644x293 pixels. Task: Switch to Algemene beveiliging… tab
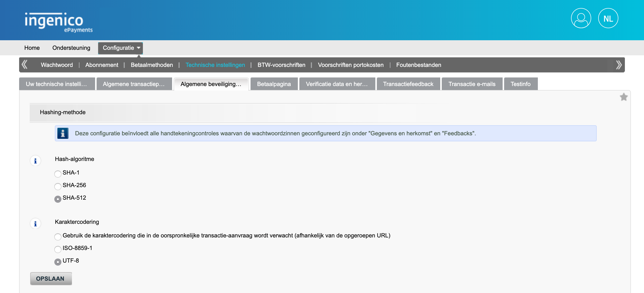coord(211,84)
